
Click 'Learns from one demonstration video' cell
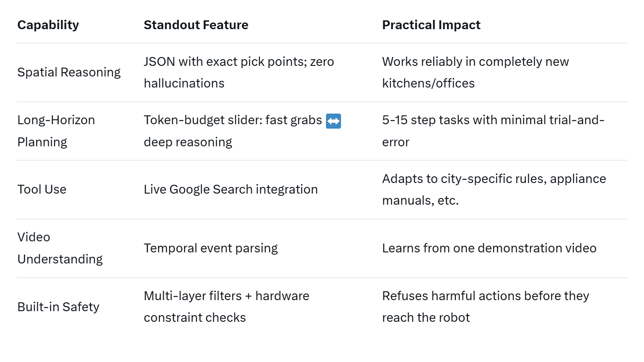489,248
